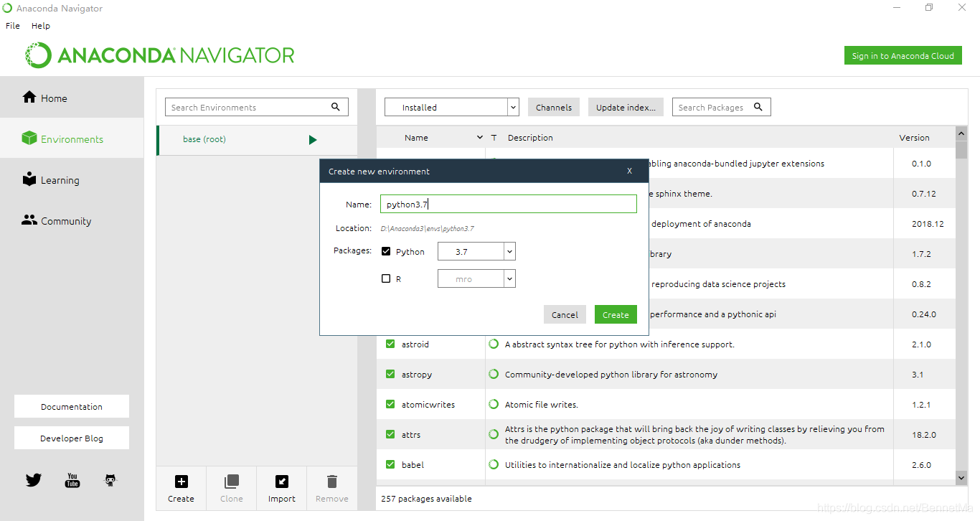Toggle the attrs package checkbox
Screen dimensions: 980x521
tap(390, 434)
